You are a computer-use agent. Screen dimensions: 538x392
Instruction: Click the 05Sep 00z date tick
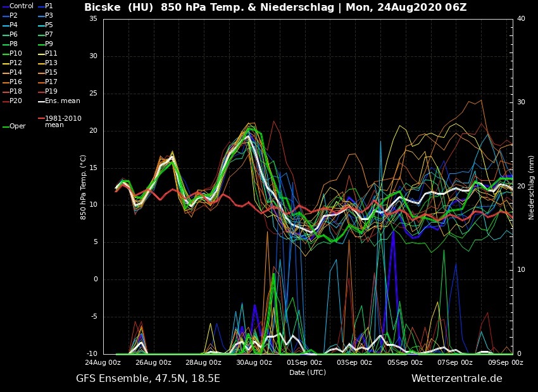[x=405, y=363]
